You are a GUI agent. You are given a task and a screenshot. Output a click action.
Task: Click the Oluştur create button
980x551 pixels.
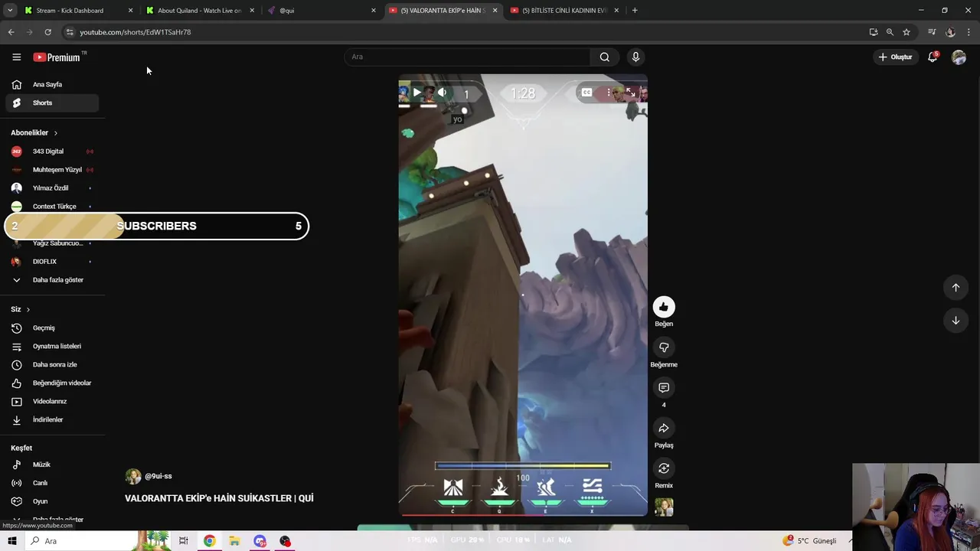pos(895,57)
